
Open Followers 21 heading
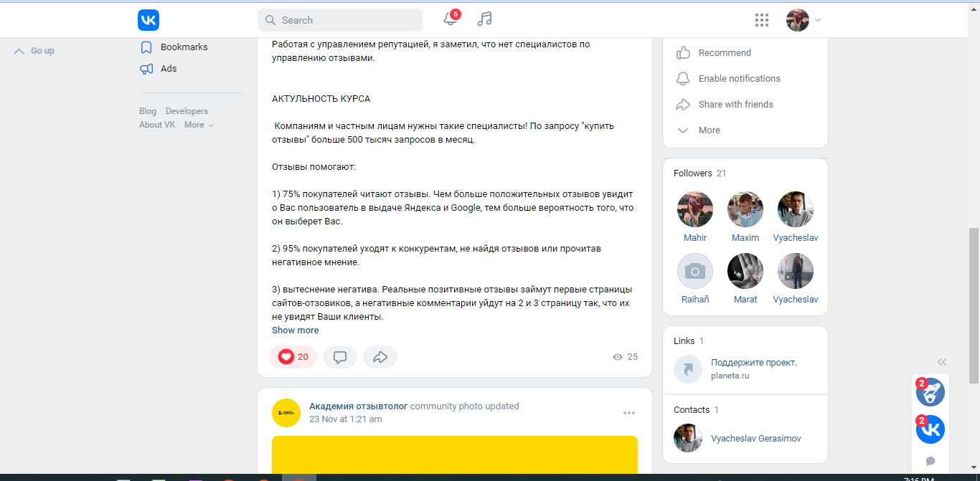[700, 173]
